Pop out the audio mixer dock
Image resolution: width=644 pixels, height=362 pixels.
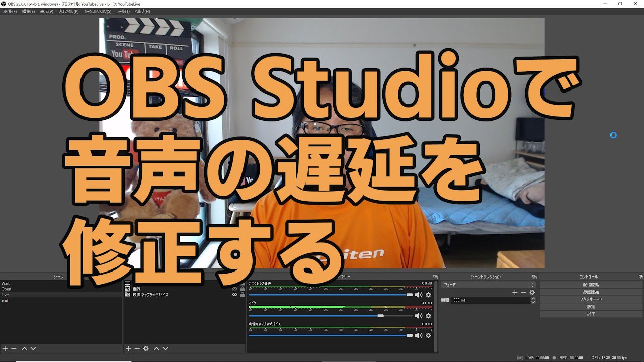coord(435,277)
